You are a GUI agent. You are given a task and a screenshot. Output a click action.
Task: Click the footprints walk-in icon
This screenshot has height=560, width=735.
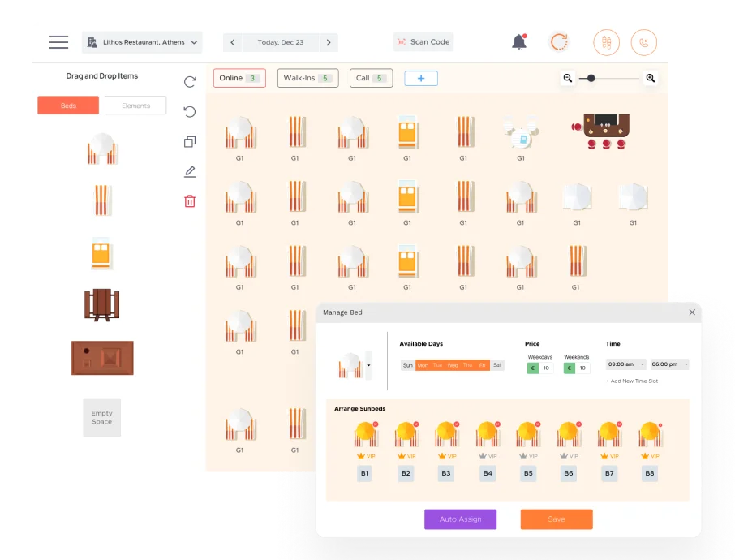click(606, 43)
